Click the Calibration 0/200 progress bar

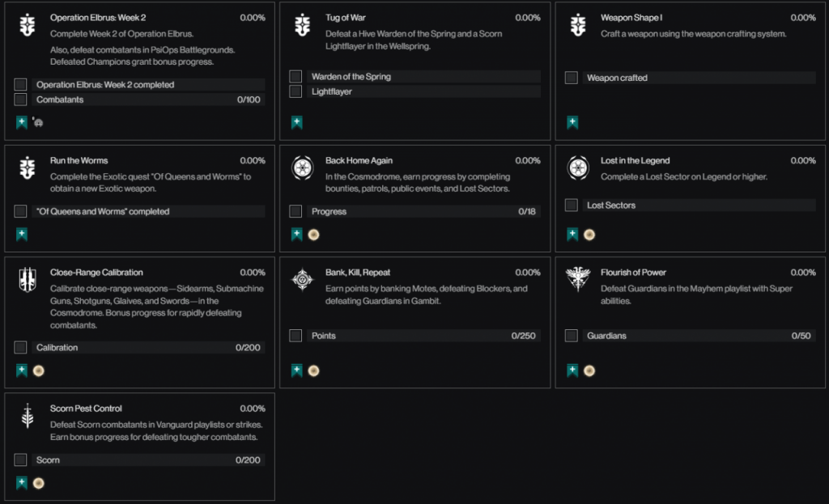[148, 348]
